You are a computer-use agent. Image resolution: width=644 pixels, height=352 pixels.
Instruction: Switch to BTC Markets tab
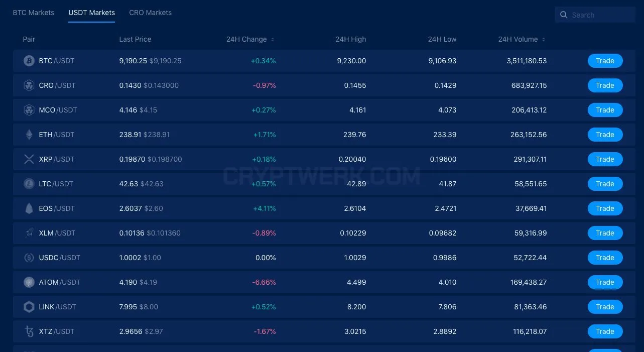[x=34, y=13]
